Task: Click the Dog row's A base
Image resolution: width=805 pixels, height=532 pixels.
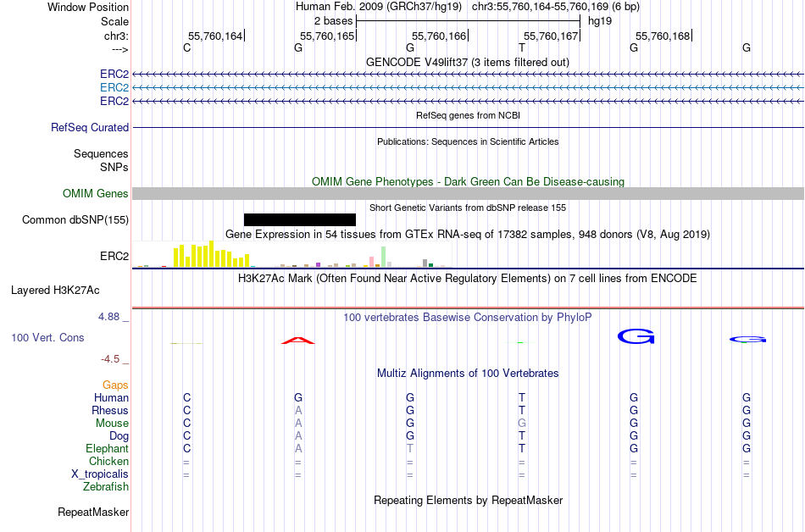Action: (298, 435)
